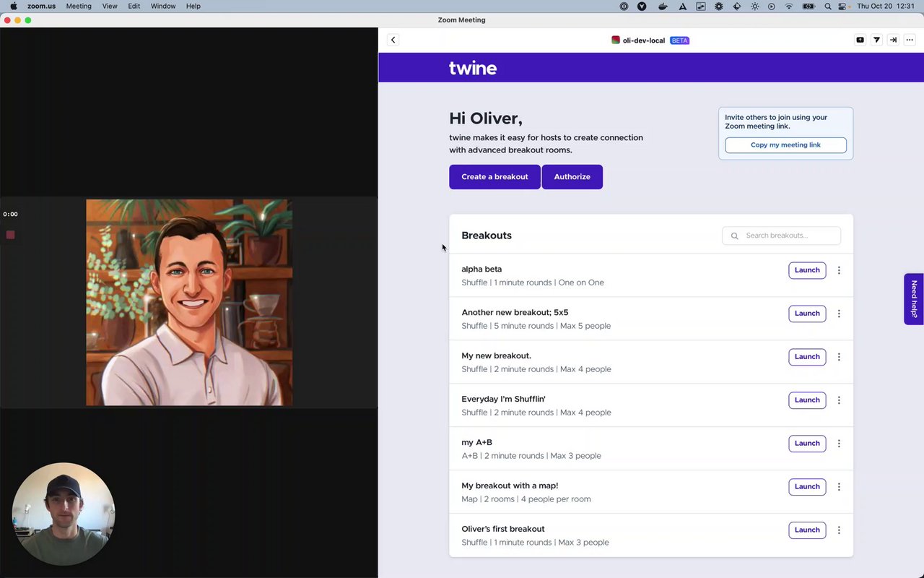This screenshot has width=924, height=578.
Task: Launch the my A+B breakout
Action: pyautogui.click(x=807, y=444)
